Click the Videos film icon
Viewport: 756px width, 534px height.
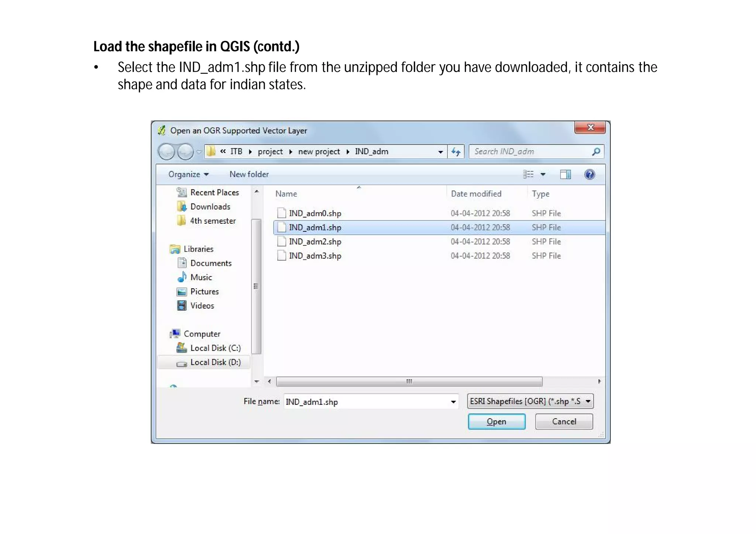tap(182, 306)
